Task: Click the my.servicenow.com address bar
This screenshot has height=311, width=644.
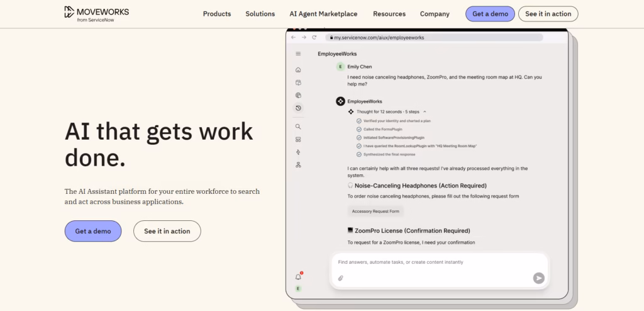Action: [434, 37]
